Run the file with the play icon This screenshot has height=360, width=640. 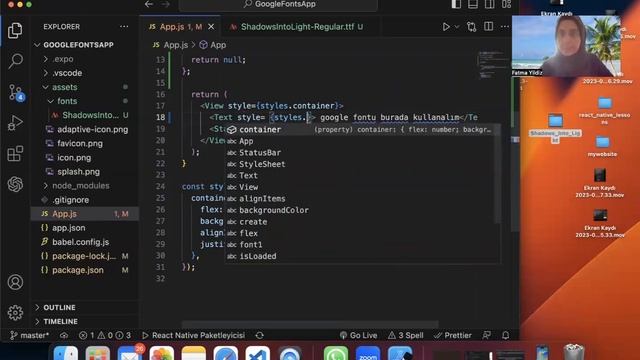[446, 27]
